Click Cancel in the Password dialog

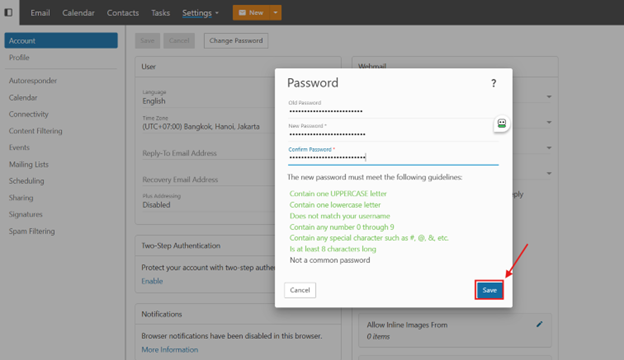click(300, 290)
